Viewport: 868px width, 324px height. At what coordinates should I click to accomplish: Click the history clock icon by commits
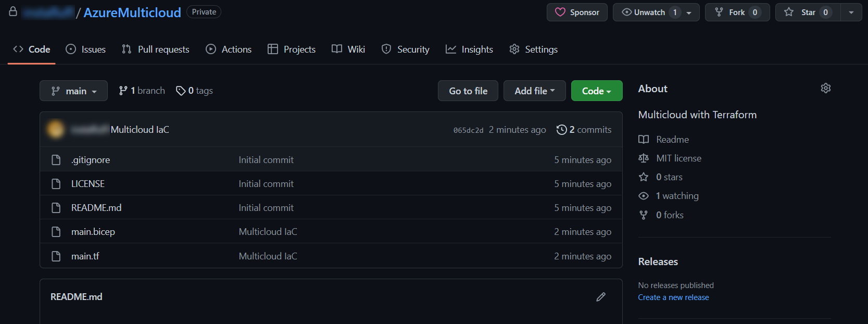coord(561,130)
